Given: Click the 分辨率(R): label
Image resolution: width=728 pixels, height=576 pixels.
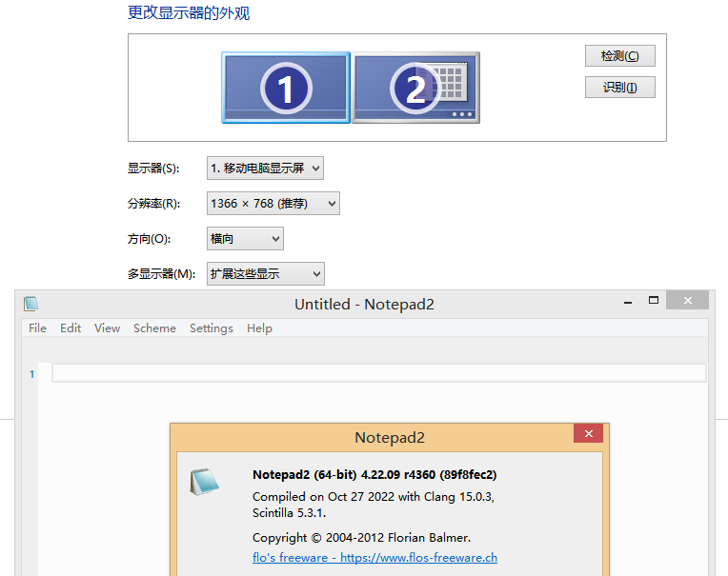Looking at the screenshot, I should click(153, 204).
